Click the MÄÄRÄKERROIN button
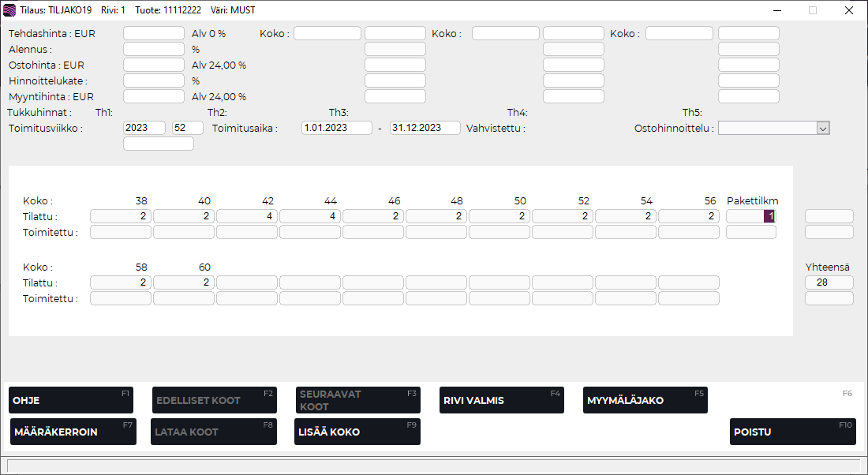The width and height of the screenshot is (868, 475). pos(73,432)
